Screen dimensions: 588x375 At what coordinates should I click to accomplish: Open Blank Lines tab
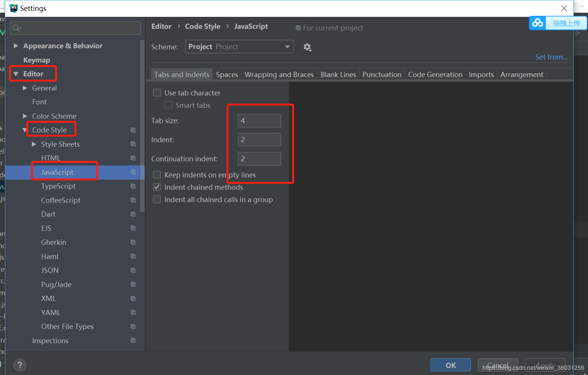coord(338,74)
